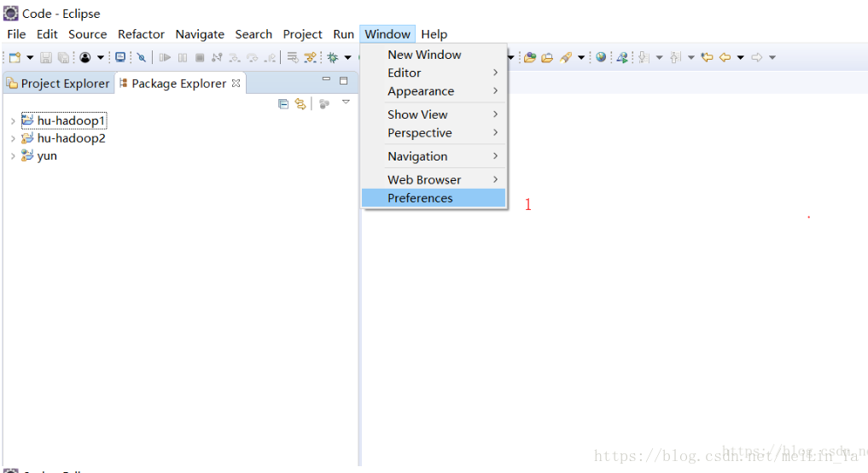Click the Collapse All icon
Screen dimensions: 868x473
coord(283,103)
